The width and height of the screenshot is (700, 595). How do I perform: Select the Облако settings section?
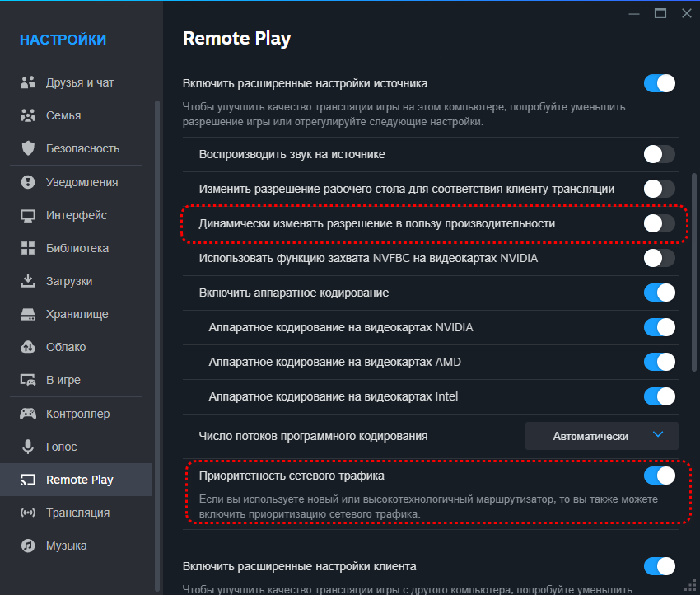[x=66, y=347]
